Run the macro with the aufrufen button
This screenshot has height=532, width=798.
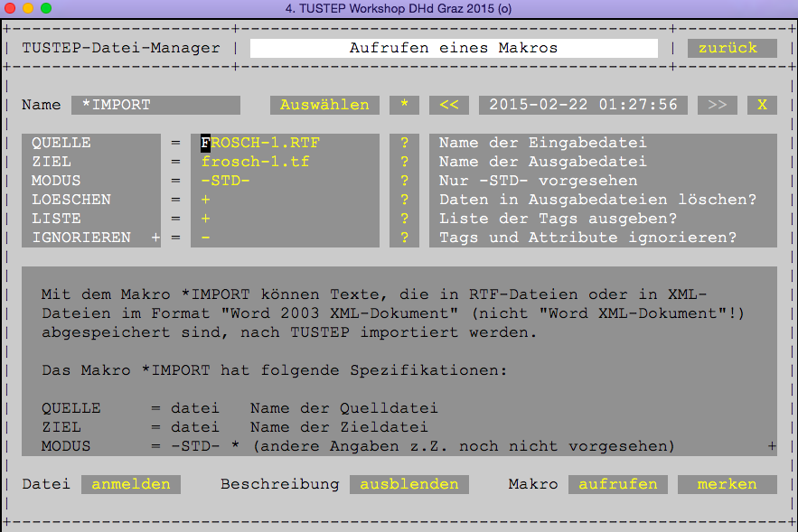coord(617,484)
